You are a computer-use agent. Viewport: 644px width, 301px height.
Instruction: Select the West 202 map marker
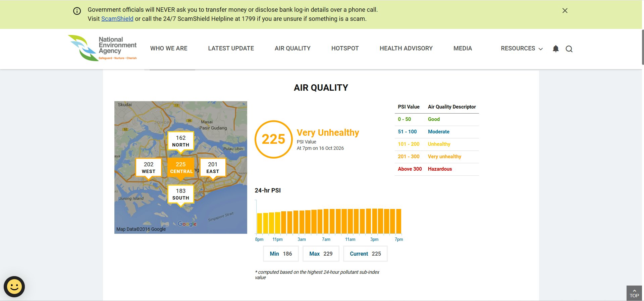[149, 168]
